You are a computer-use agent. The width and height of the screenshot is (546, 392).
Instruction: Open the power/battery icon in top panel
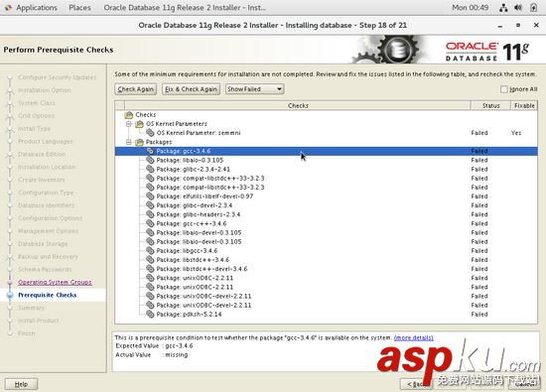coord(533,8)
